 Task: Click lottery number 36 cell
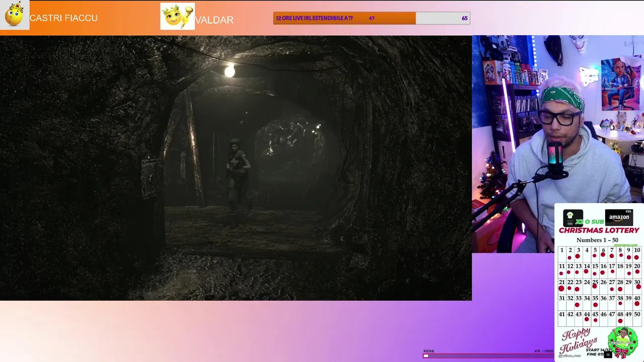point(603,302)
